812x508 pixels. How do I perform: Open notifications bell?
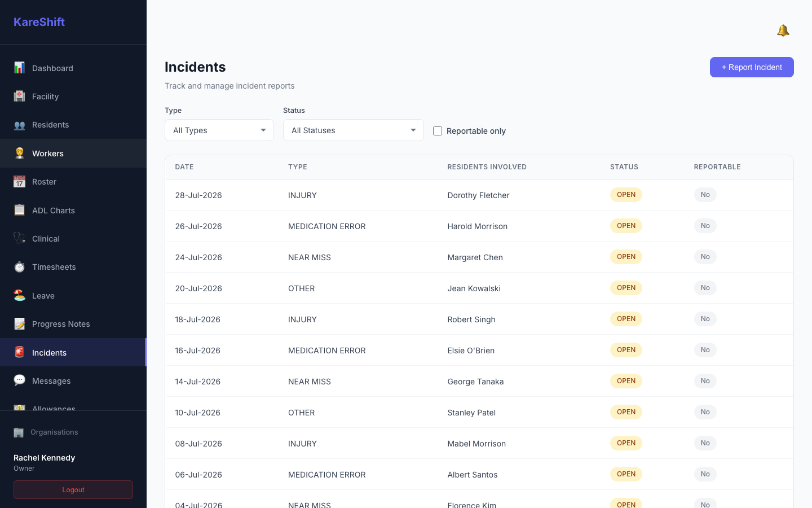[783, 30]
